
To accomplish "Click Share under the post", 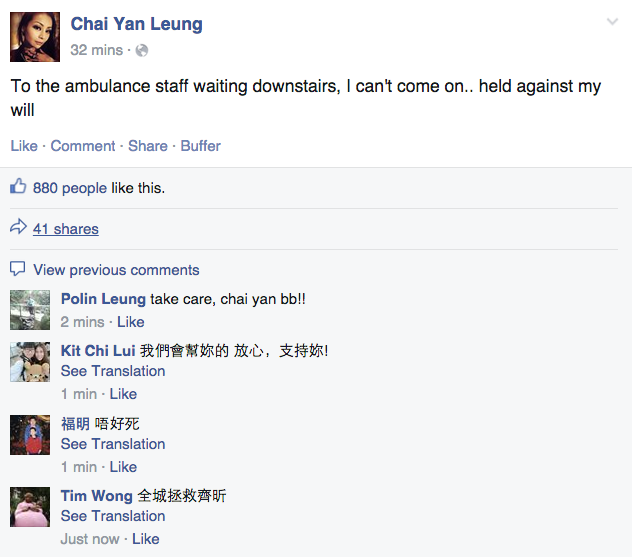I will 148,146.
